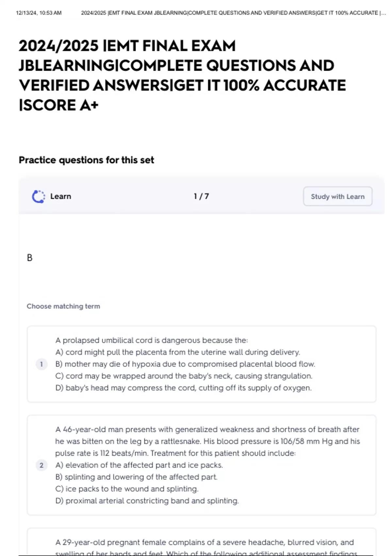
Task: Click option A cord might pull the placenta
Action: [x=178, y=352]
